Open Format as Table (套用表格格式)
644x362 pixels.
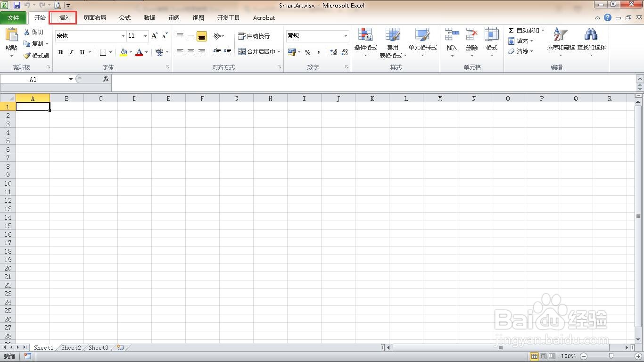click(x=393, y=42)
